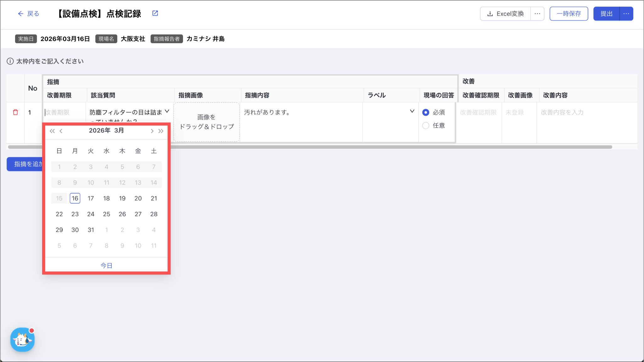
Task: Click 今日 link in calendar footer
Action: pos(106,265)
